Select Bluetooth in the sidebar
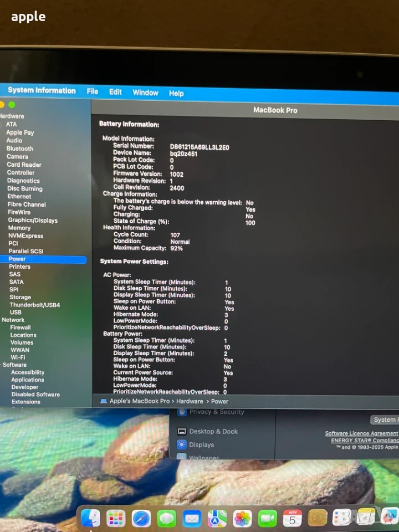Image resolution: width=399 pixels, height=532 pixels. pyautogui.click(x=20, y=149)
